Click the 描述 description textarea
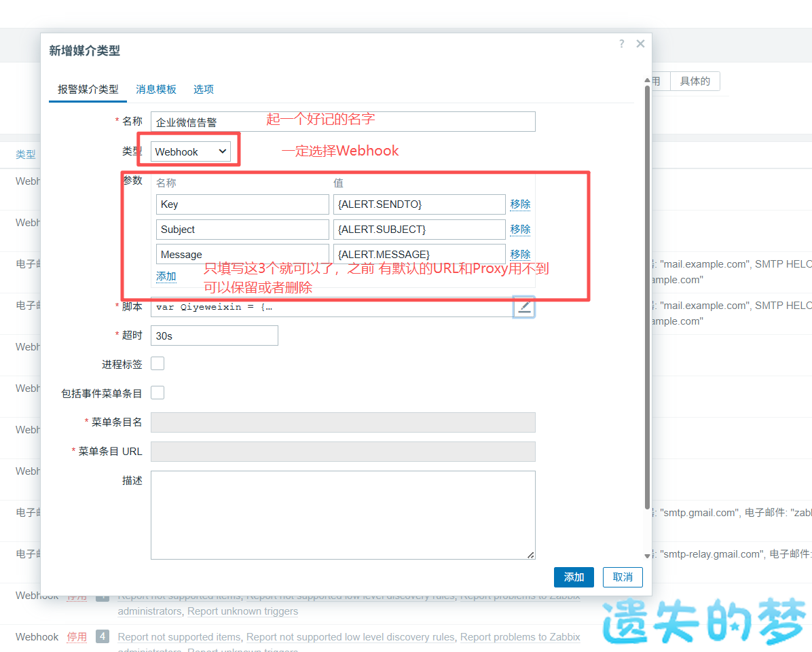This screenshot has height=652, width=812. point(343,515)
